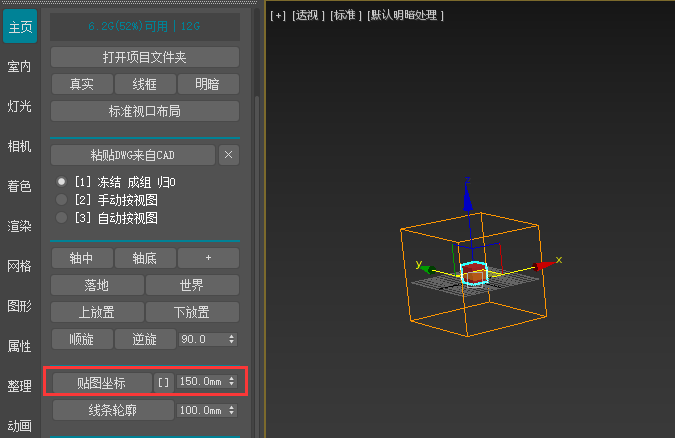Open the 图形 sidebar tab
This screenshot has height=438, width=675.
tap(20, 306)
